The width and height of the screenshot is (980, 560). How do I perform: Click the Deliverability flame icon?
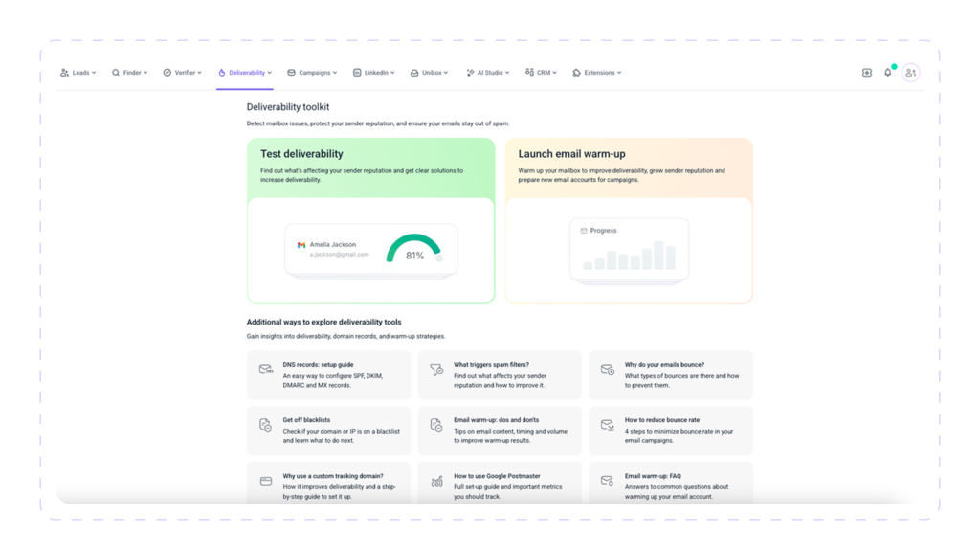click(222, 73)
